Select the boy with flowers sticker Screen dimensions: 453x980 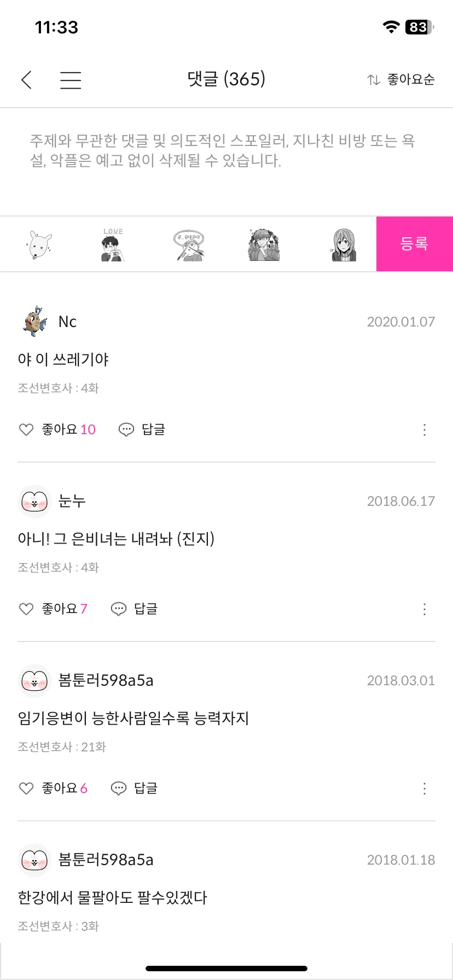pos(264,244)
